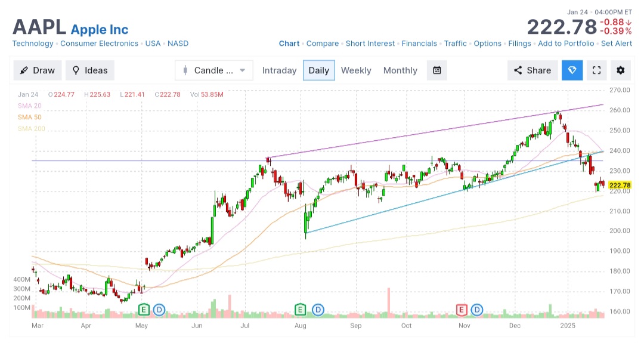Click Add to Portfolio link
This screenshot has height=343, width=644.
566,44
